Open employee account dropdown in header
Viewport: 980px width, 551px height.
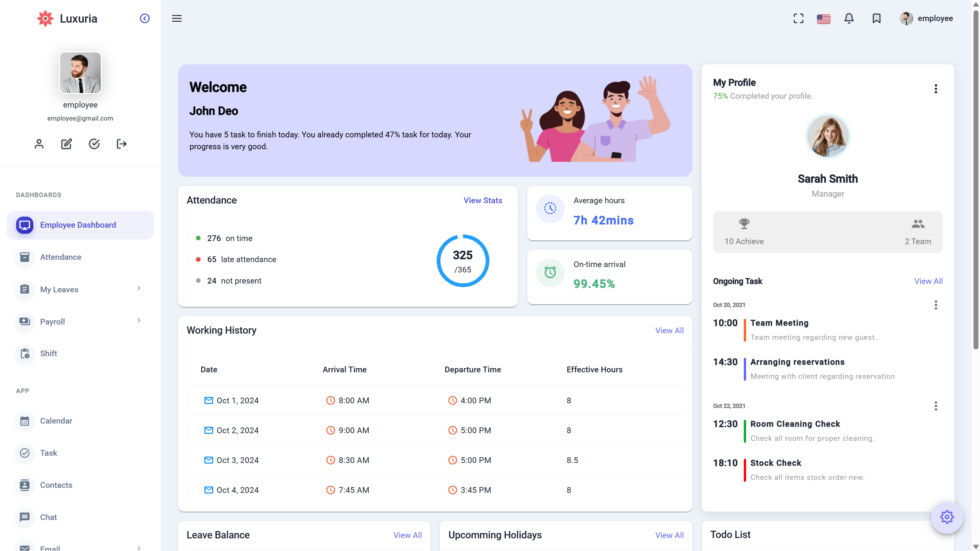926,18
